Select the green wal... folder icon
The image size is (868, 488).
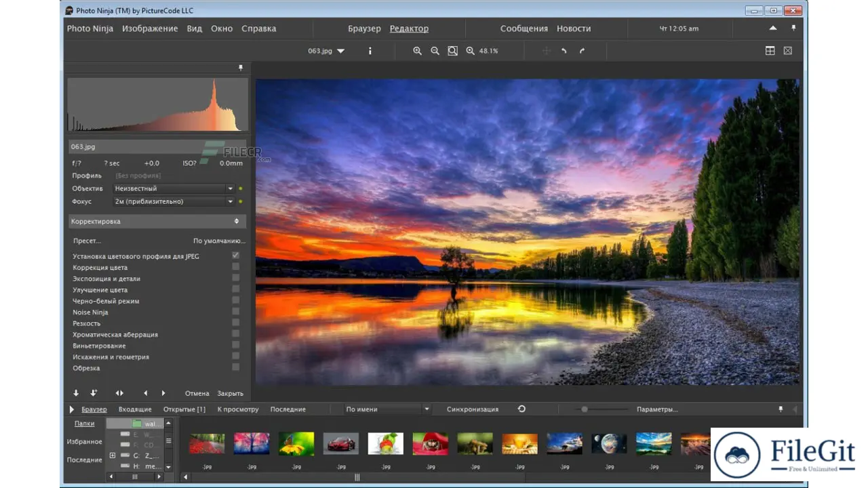[136, 424]
